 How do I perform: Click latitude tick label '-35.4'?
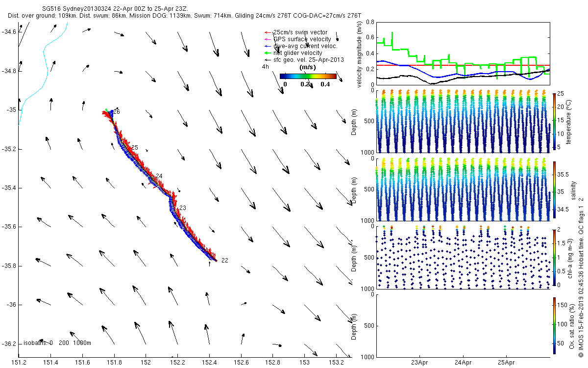8,188
